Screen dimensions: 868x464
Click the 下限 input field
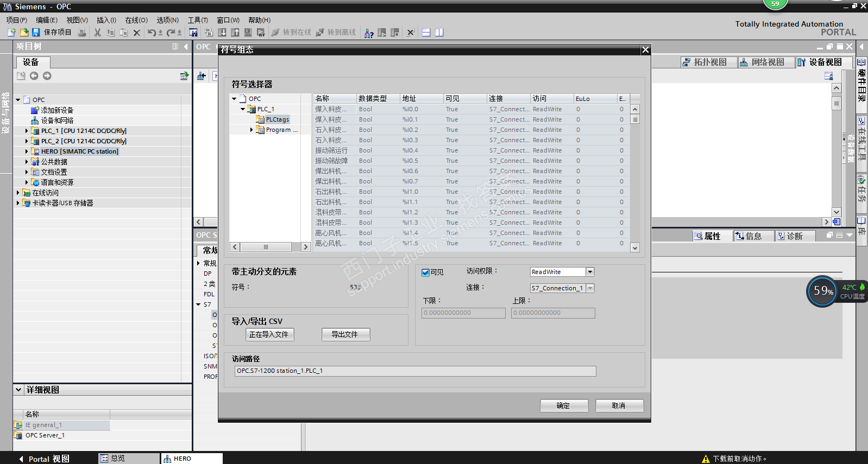tap(463, 313)
